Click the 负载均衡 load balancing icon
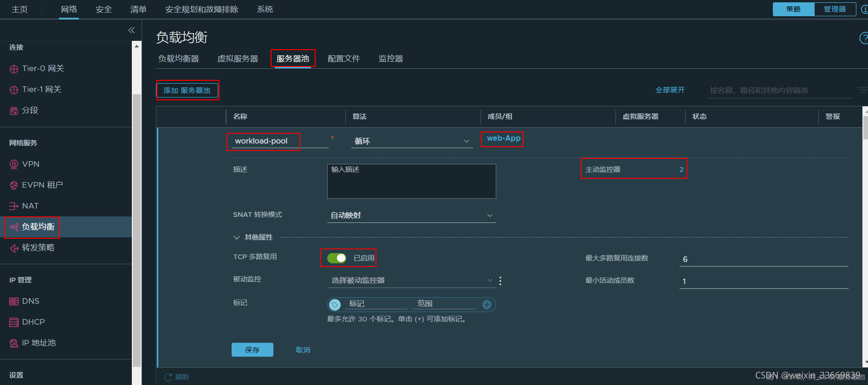The image size is (868, 385). tap(14, 227)
